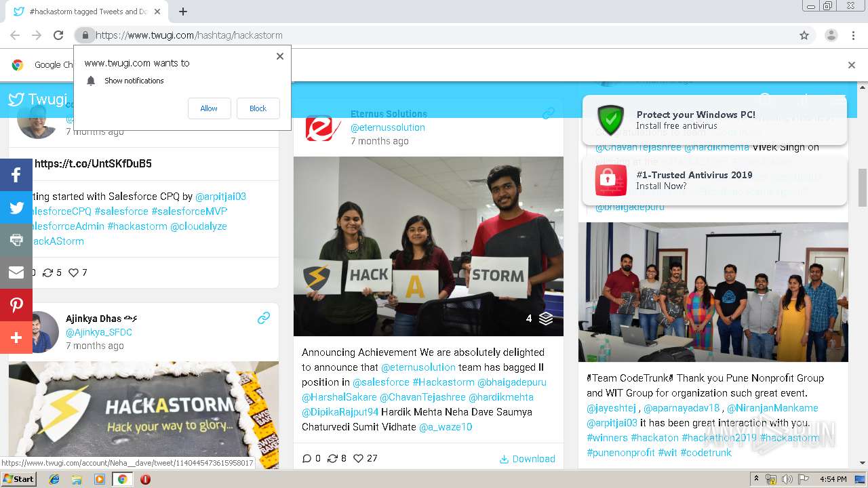Open the Twugi home logo
Image resolution: width=868 pixels, height=488 pixels.
(x=37, y=100)
